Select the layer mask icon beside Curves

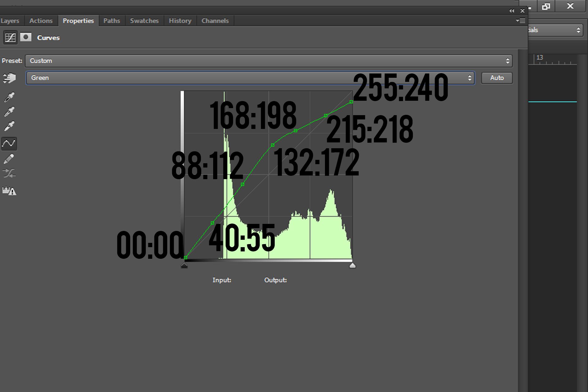tap(26, 37)
